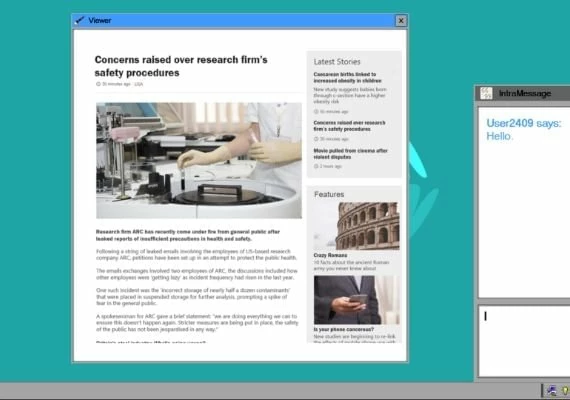Open sidebar story Concerns raised over research firm
This screenshot has height=400, width=570.
[x=349, y=126]
